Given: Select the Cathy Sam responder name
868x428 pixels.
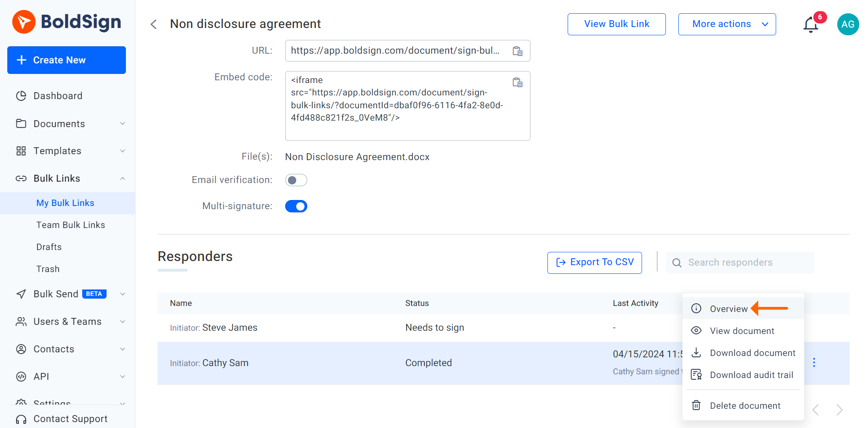Looking at the screenshot, I should coord(225,363).
